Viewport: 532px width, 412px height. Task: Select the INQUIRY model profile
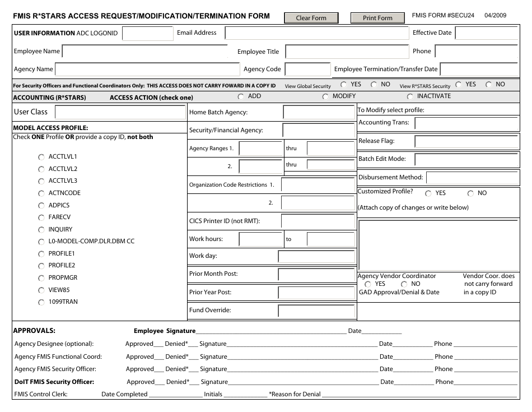tap(41, 229)
